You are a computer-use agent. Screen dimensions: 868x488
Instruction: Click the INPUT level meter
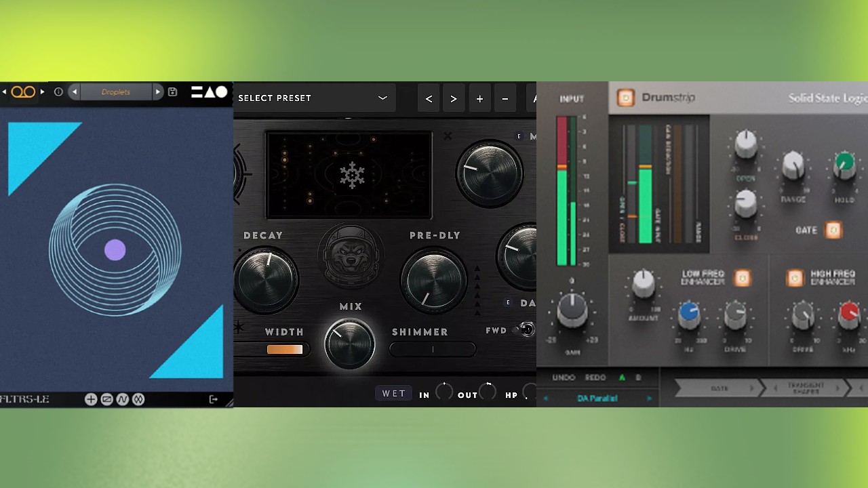pyautogui.click(x=566, y=190)
